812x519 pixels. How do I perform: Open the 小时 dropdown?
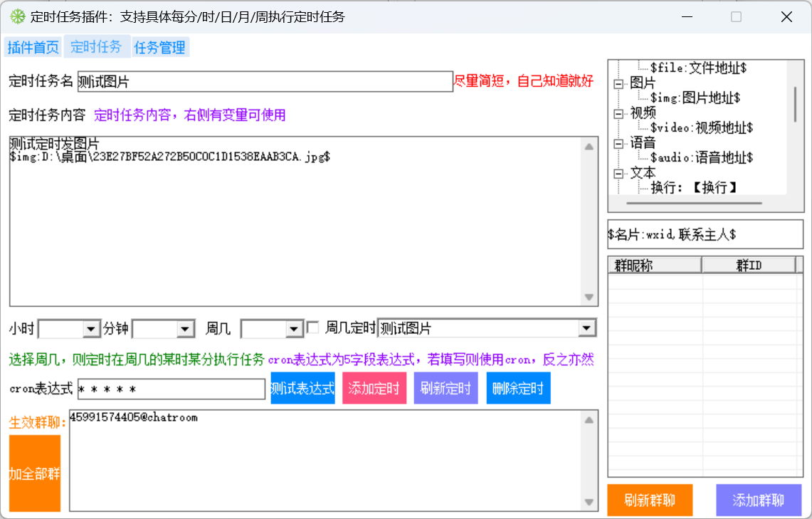pyautogui.click(x=90, y=328)
